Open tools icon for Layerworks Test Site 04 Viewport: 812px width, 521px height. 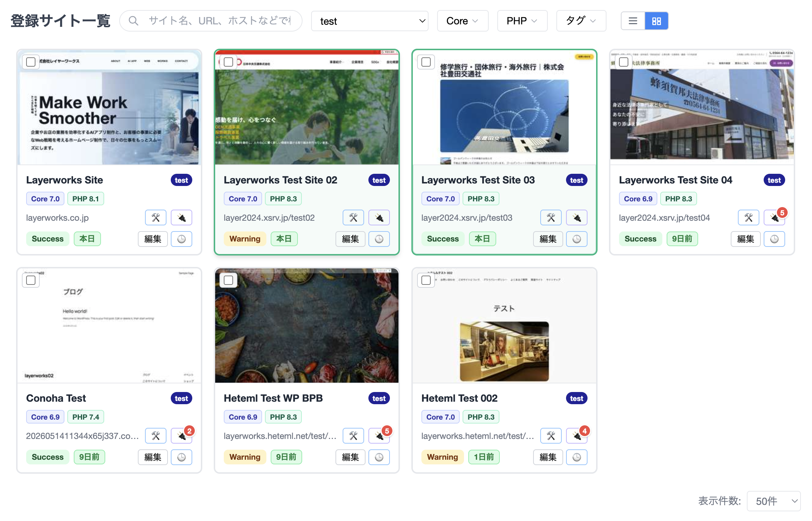click(749, 218)
